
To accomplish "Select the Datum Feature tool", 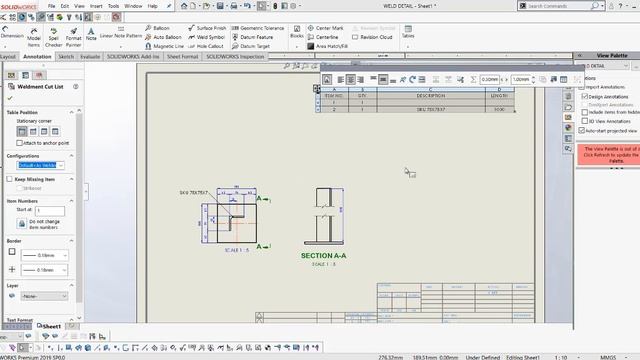I will pos(252,37).
